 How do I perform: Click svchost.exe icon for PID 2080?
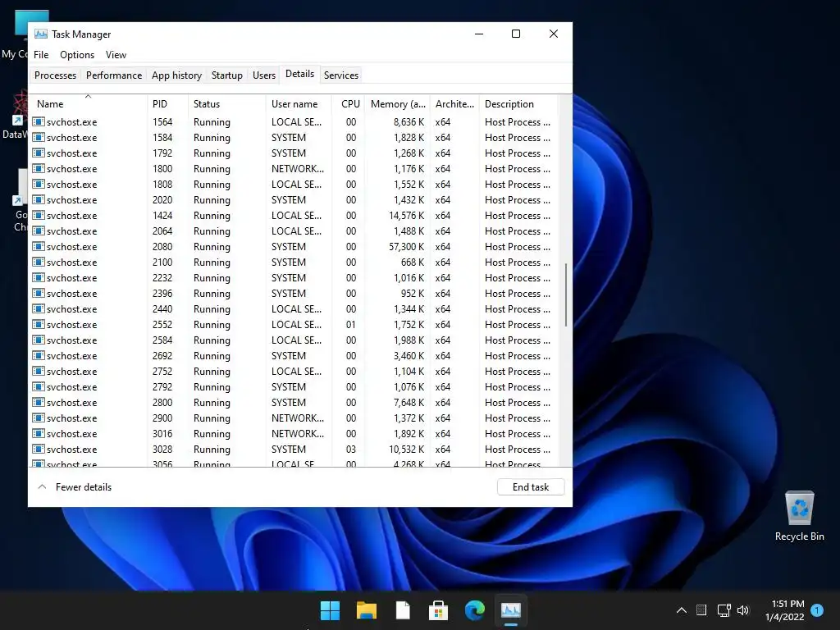coord(38,246)
